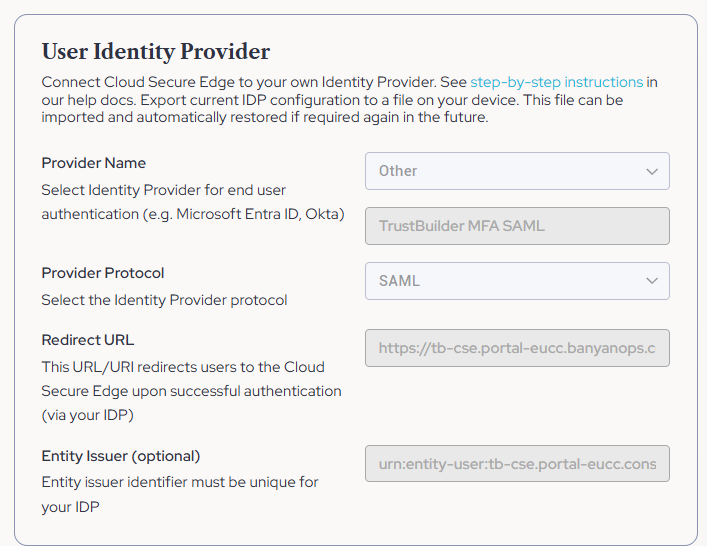Click the Provider Name label
Viewport: 707px width, 546px height.
point(93,163)
